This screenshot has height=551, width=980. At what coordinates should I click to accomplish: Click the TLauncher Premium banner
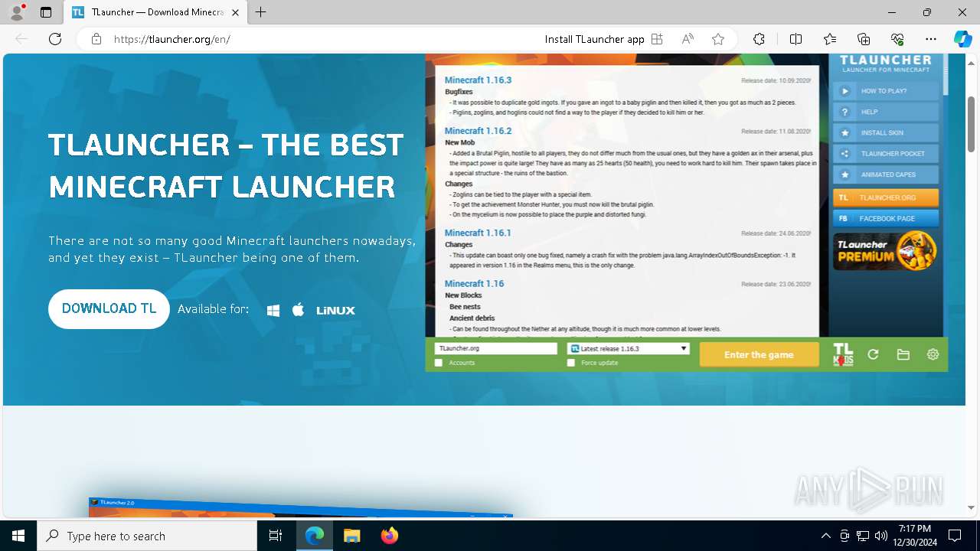[x=886, y=251]
